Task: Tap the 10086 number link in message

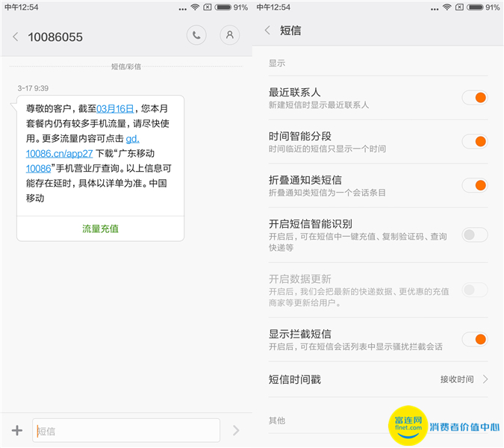Action: coord(38,169)
